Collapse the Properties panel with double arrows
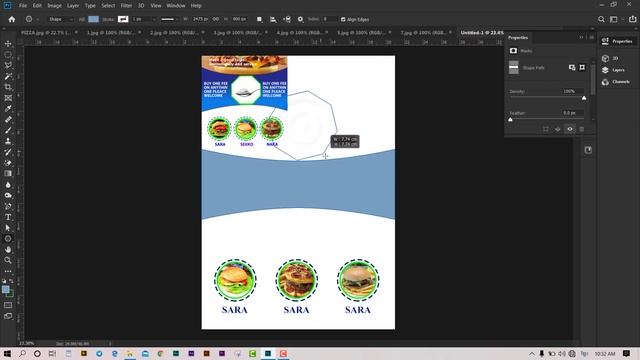 point(581,37)
